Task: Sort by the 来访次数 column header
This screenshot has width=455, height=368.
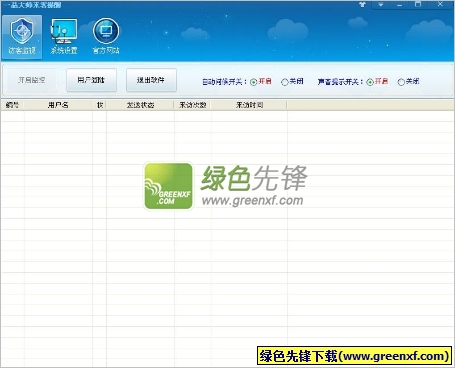Action: [x=193, y=105]
